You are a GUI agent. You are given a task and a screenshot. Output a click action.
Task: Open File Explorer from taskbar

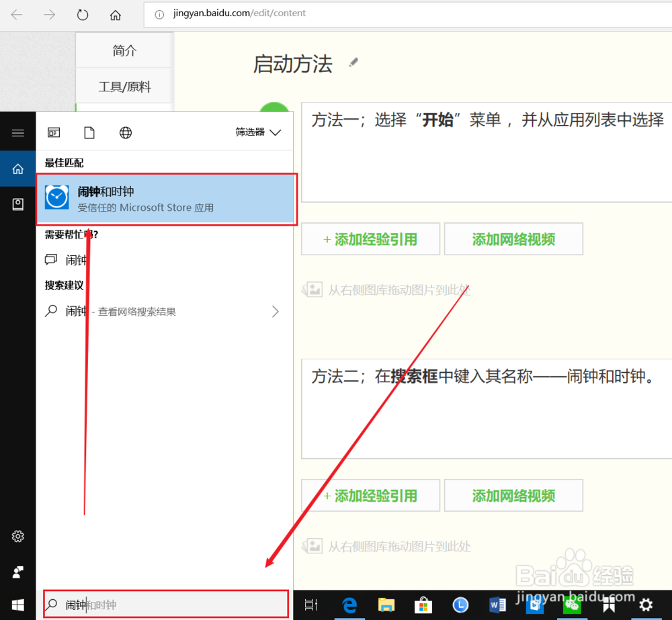(386, 605)
